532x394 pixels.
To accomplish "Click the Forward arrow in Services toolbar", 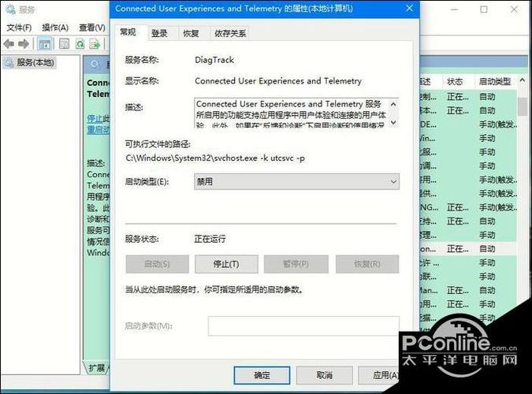I will tap(24, 44).
